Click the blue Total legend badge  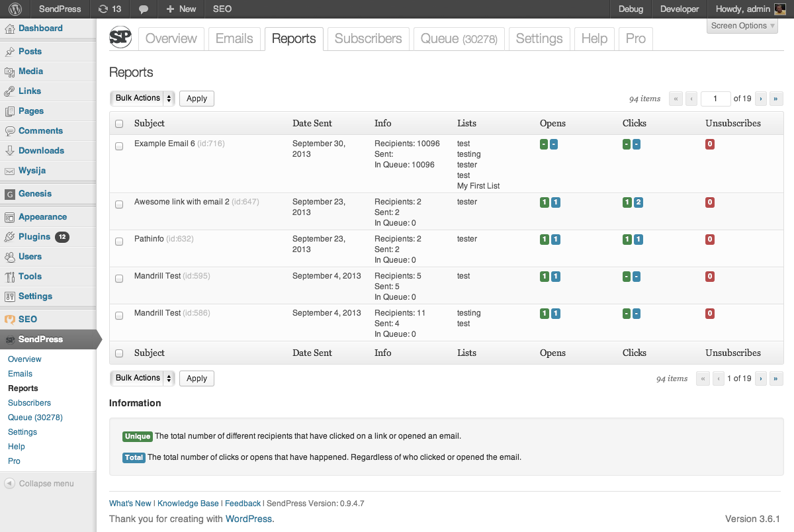click(134, 457)
